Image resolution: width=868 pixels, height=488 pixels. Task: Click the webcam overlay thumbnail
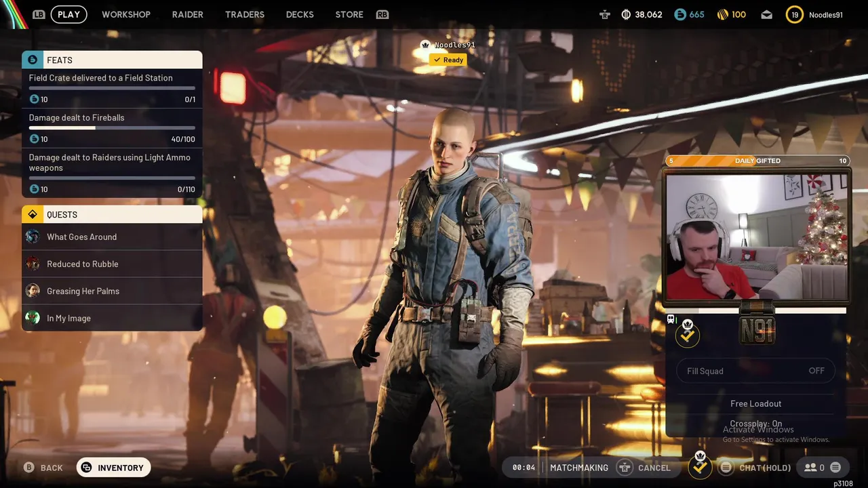click(x=756, y=237)
